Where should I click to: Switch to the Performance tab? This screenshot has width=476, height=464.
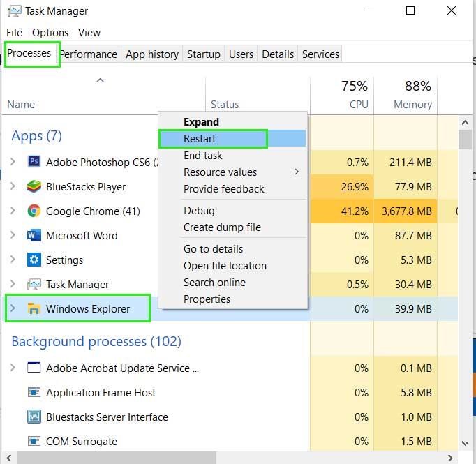click(x=89, y=54)
